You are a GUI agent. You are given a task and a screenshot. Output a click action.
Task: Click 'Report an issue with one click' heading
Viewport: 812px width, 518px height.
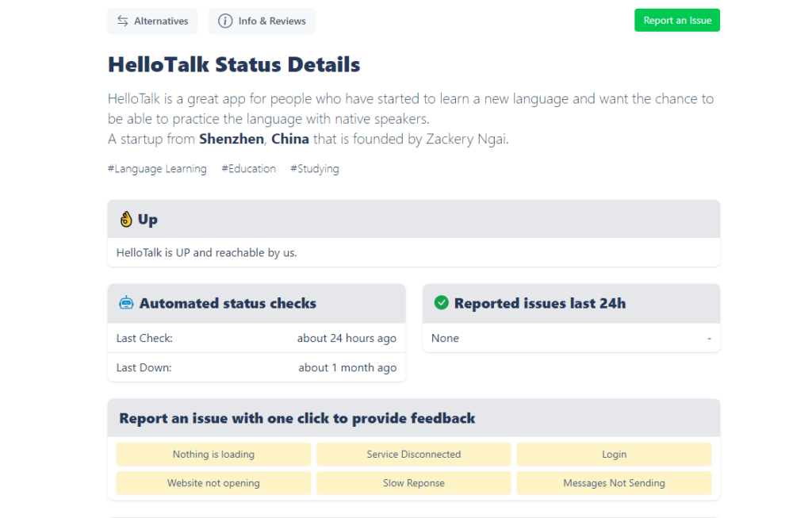(x=297, y=418)
